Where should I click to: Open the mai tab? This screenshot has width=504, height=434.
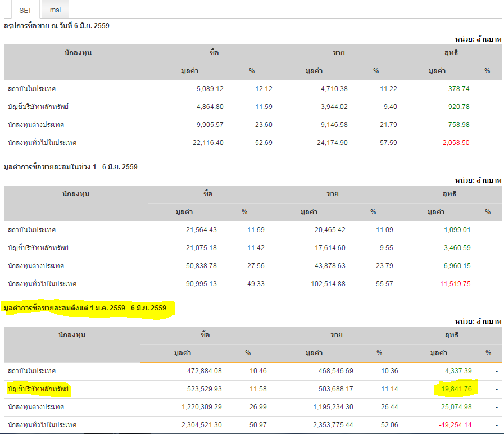55,10
